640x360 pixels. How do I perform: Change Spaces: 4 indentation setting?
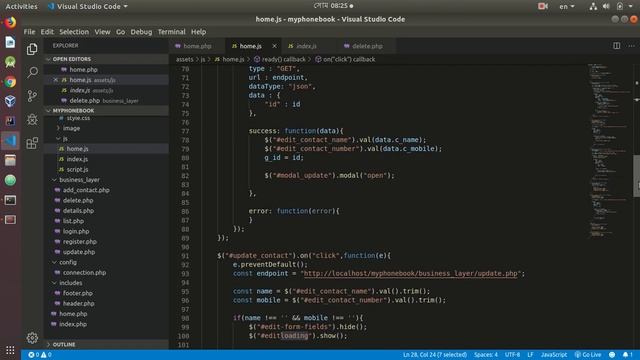(x=486, y=355)
